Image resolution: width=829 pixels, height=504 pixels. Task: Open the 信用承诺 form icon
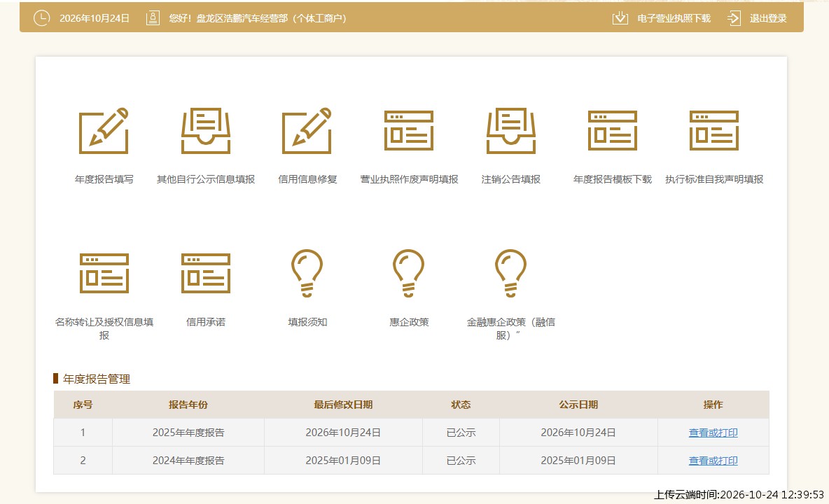click(206, 273)
